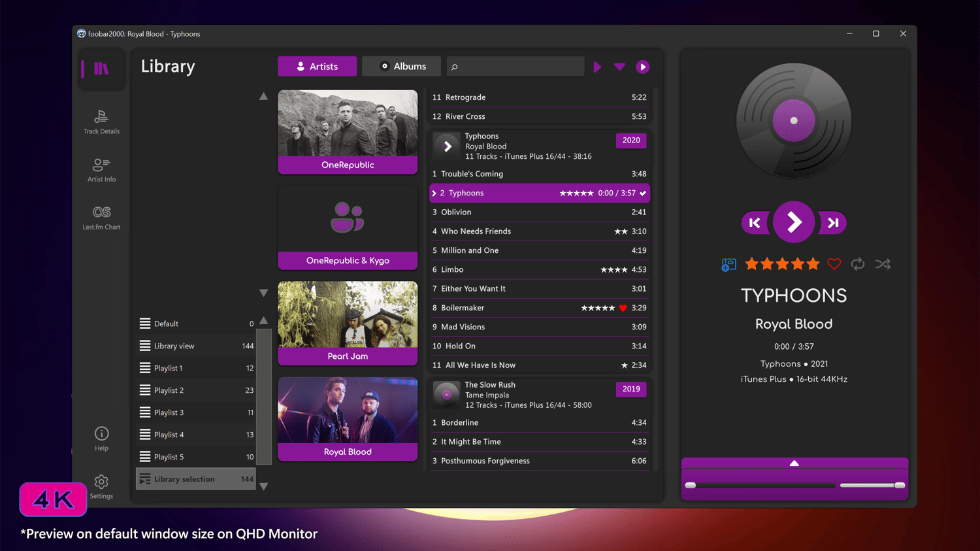Viewport: 980px width, 551px height.
Task: Select the Default playlist
Action: 196,324
